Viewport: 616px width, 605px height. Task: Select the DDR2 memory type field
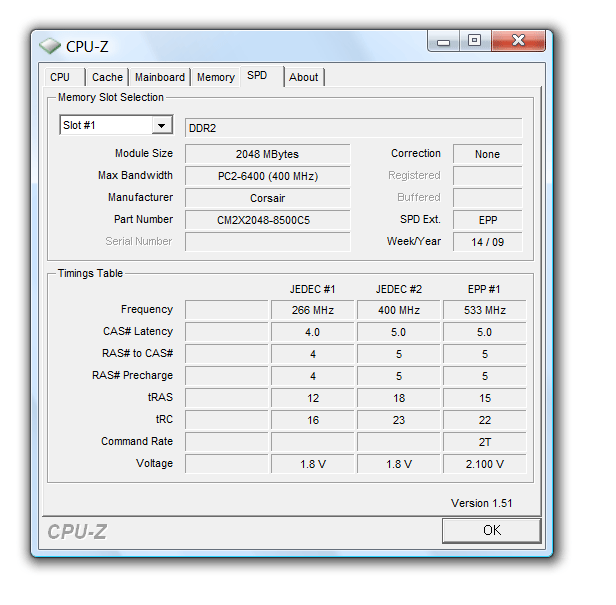pos(354,128)
